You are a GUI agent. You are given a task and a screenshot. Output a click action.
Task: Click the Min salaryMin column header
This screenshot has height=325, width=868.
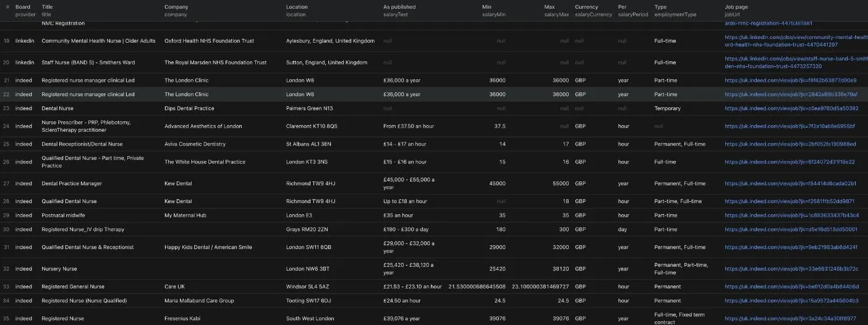click(494, 11)
